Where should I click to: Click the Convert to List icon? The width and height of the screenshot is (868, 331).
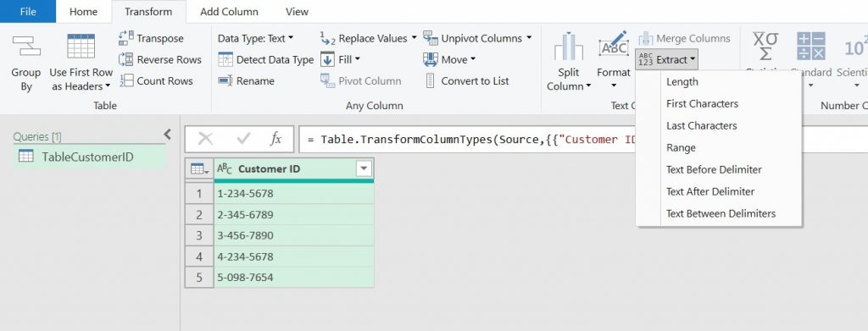point(430,80)
